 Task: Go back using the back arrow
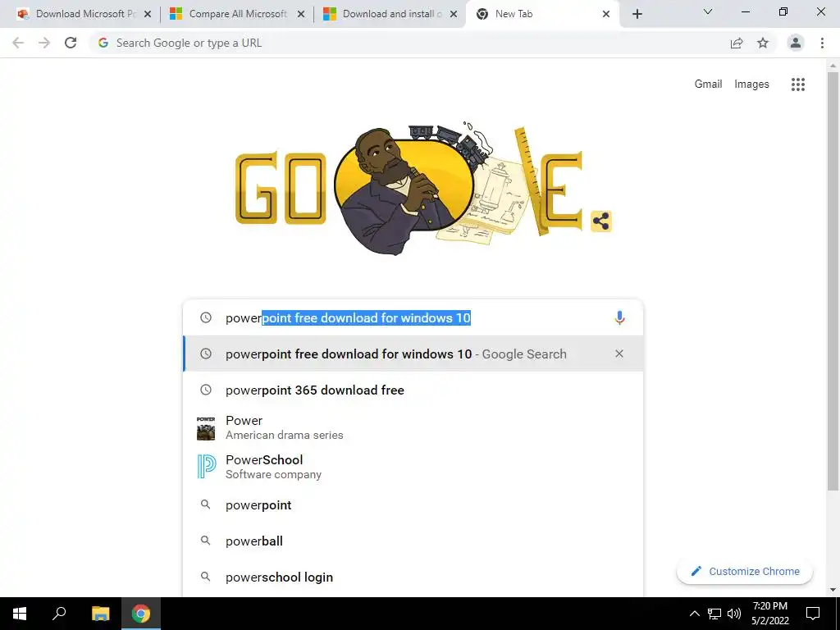click(18, 43)
